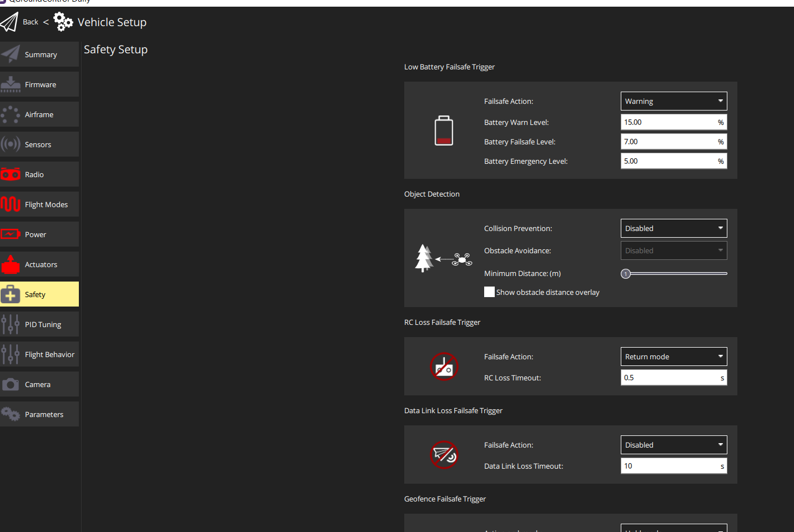Open the Data Link Loss Failsafe Action dropdown
The width and height of the screenshot is (794, 532).
click(674, 445)
